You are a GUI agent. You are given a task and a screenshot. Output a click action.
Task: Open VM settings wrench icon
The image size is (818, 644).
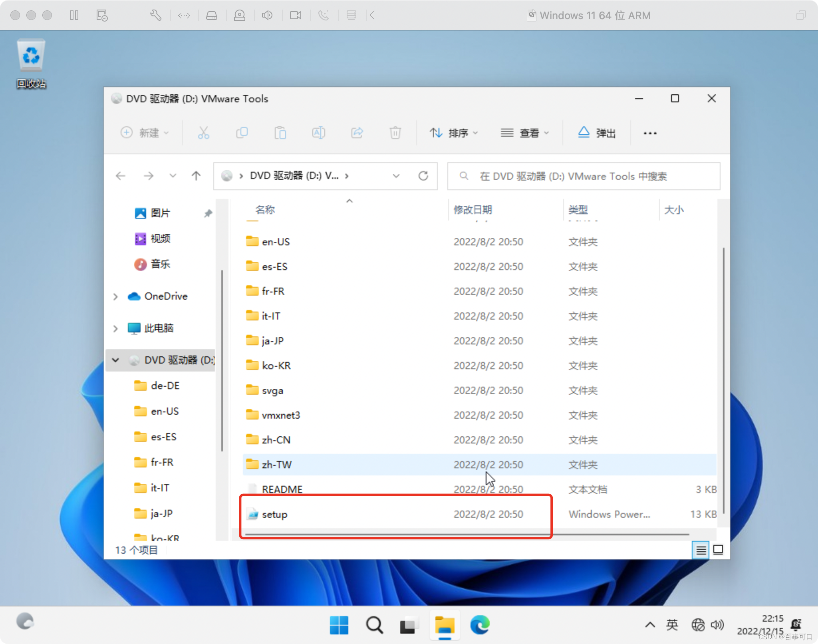(x=155, y=15)
